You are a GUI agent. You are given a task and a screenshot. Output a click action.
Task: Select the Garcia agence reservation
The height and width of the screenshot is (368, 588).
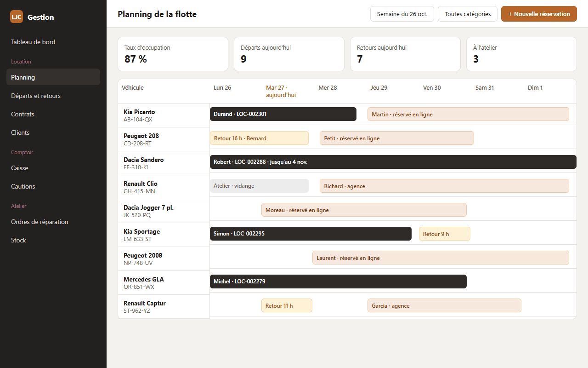(444, 305)
